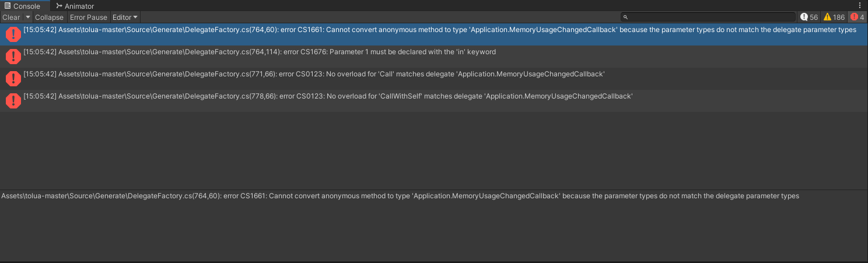Open the Clear options dropdown arrow
The image size is (868, 263).
click(27, 17)
